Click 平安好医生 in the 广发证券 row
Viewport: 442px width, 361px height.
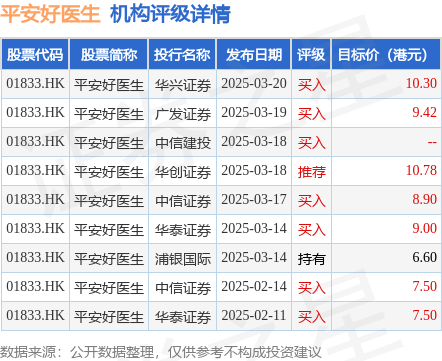[x=109, y=114]
